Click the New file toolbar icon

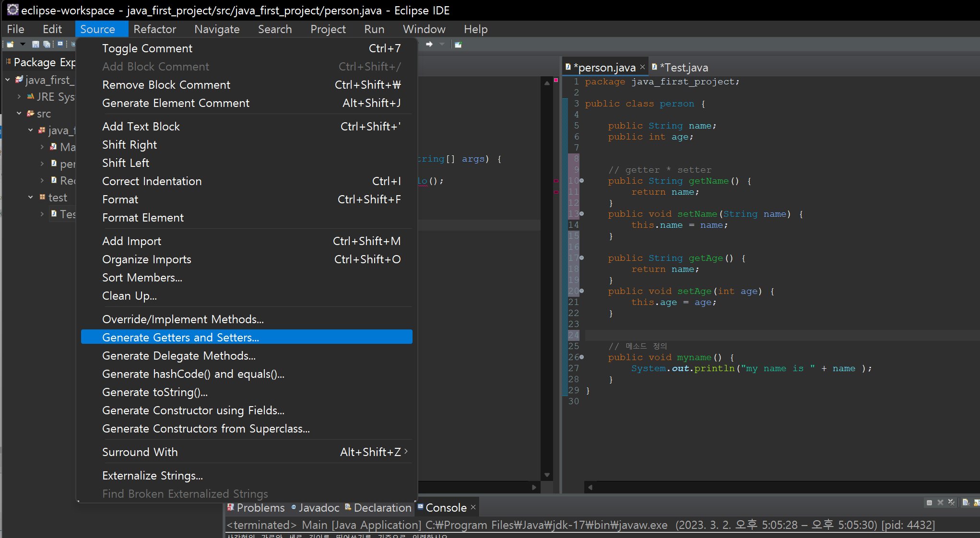10,44
